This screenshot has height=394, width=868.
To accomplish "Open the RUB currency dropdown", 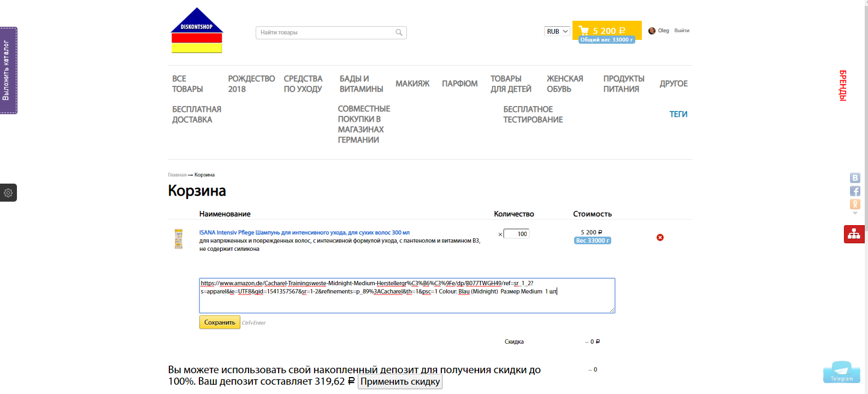I will coord(557,32).
